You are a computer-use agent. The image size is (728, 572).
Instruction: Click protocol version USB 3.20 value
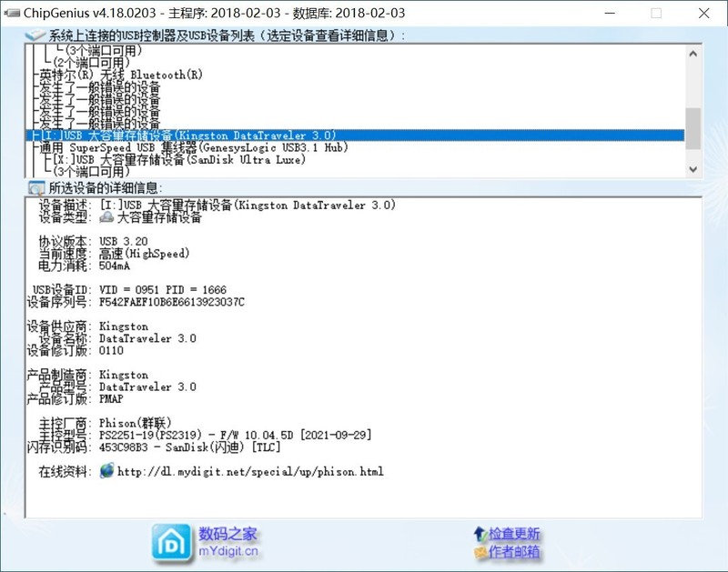(x=123, y=242)
